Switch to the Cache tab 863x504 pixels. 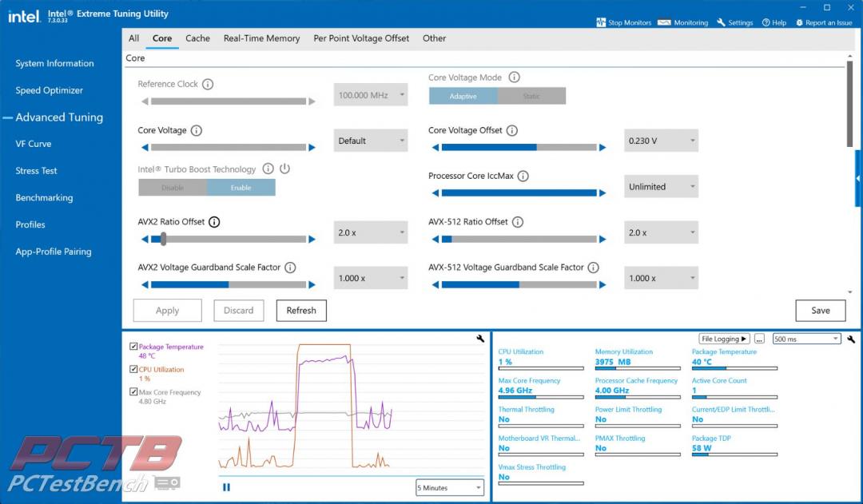click(x=197, y=38)
